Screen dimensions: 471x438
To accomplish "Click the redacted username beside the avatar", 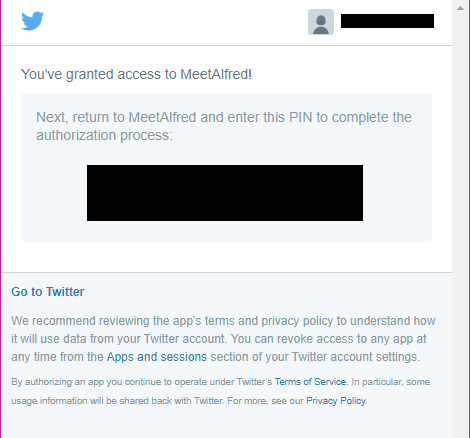I will pyautogui.click(x=387, y=21).
